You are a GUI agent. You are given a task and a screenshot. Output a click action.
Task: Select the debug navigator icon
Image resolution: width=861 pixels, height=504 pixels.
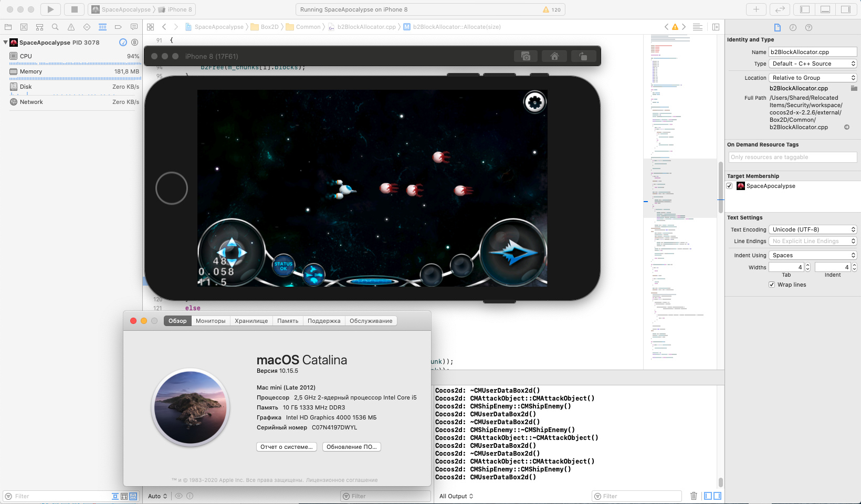[102, 27]
